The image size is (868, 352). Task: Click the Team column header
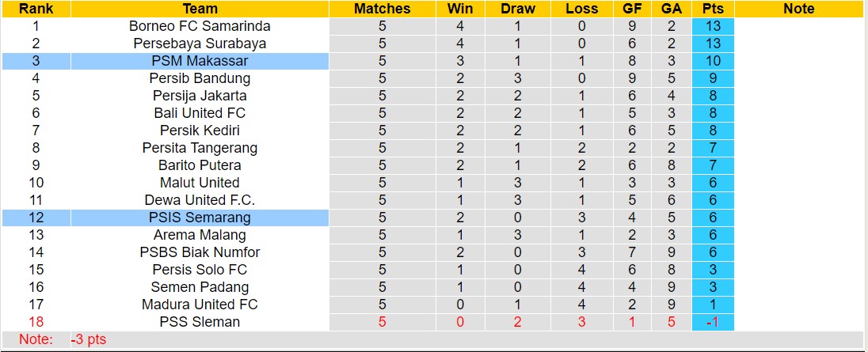point(200,9)
